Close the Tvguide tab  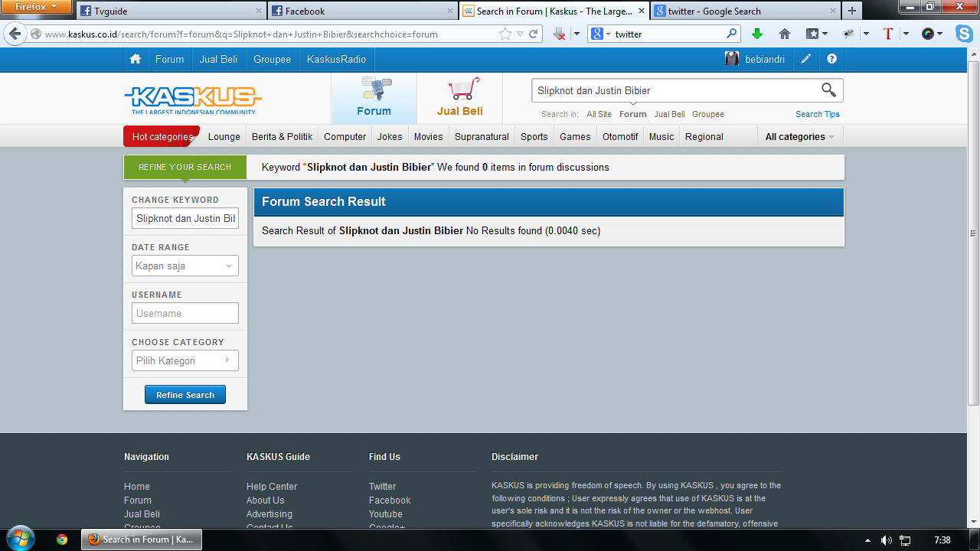pyautogui.click(x=258, y=11)
